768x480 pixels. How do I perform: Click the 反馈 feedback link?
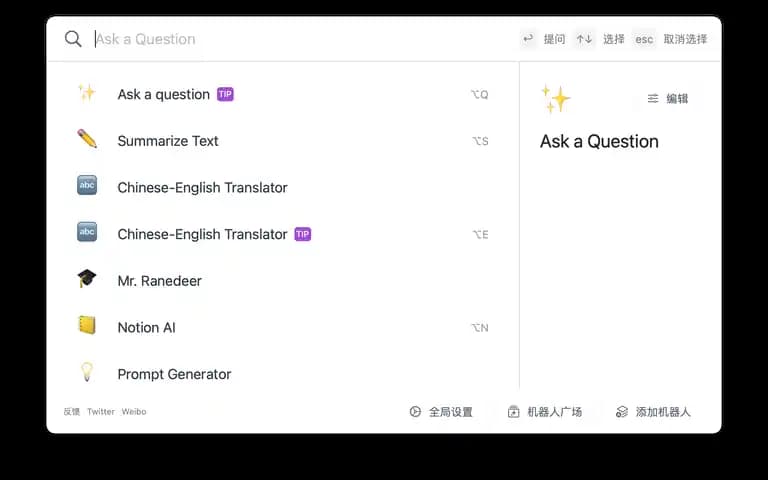72,411
